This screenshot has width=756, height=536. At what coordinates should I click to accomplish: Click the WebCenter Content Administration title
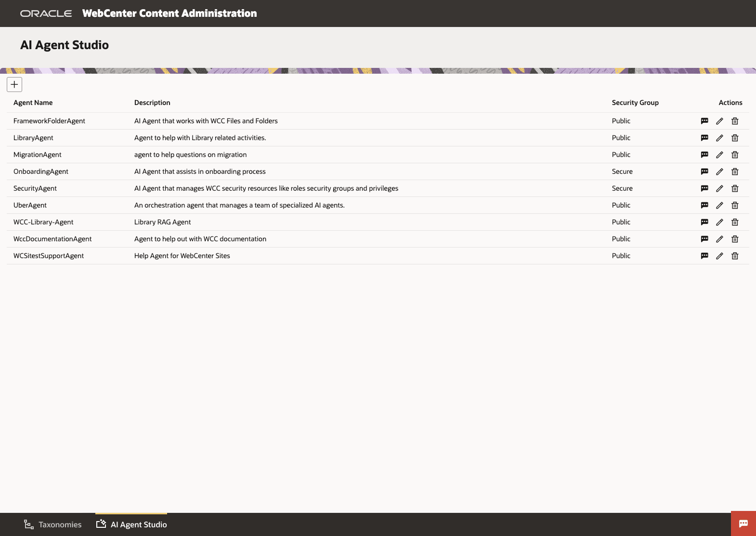pos(169,13)
